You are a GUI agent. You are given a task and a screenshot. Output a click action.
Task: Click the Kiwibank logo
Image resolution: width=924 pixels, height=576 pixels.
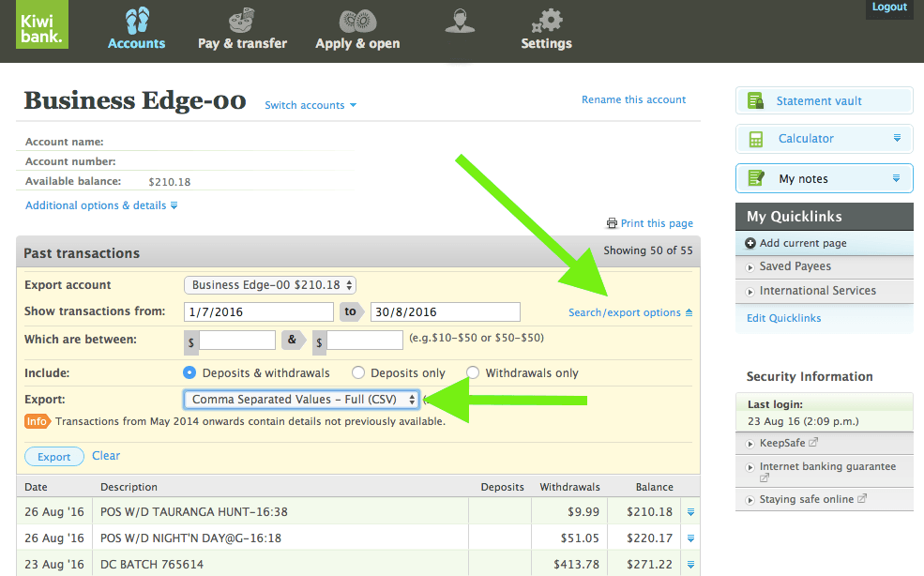click(x=42, y=25)
